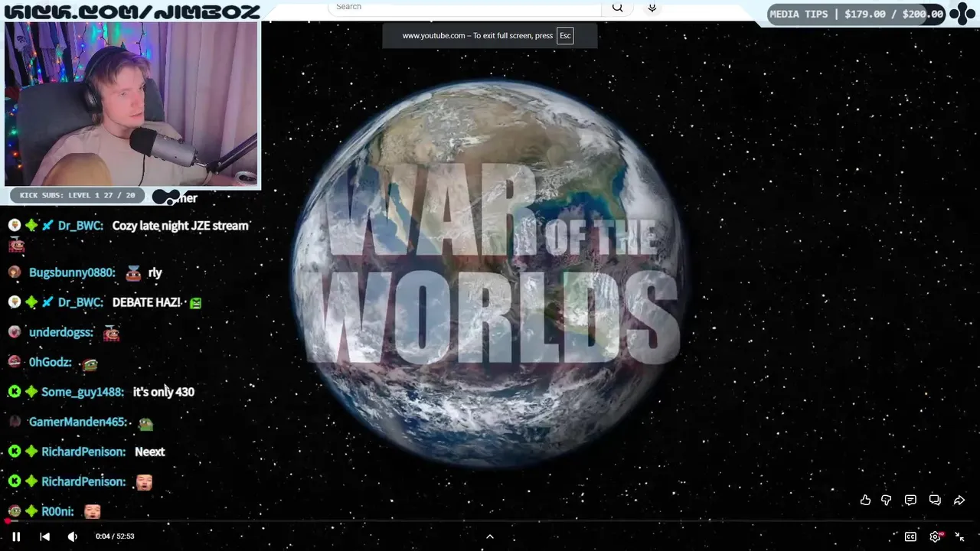
Task: Click the search magnifier button
Action: (x=618, y=7)
